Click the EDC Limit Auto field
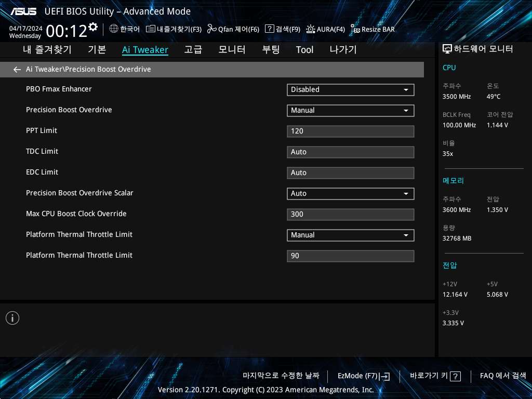 pyautogui.click(x=351, y=172)
